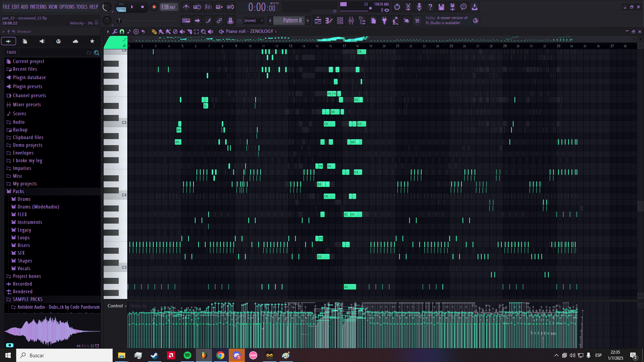Select the Zoom tool magnifier
This screenshot has height=362, width=644.
click(203, 32)
